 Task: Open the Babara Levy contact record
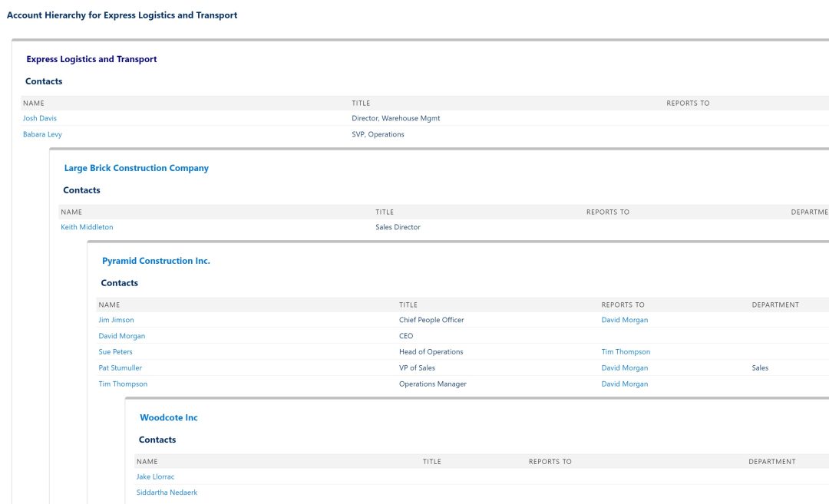pyautogui.click(x=42, y=134)
